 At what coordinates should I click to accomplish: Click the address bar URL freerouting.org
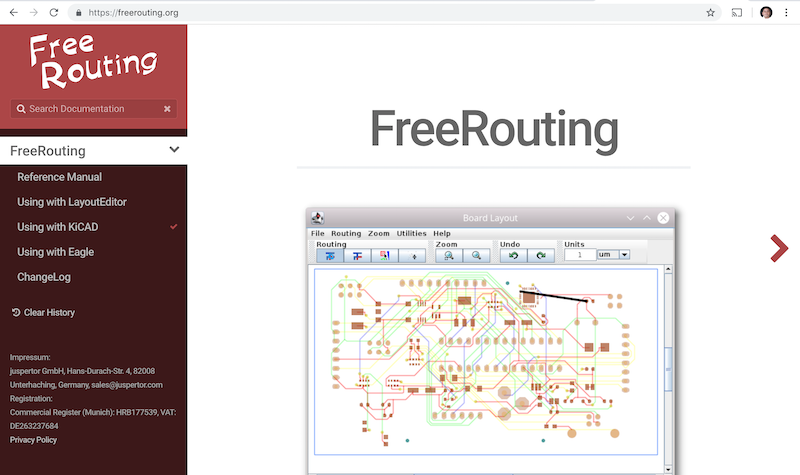coord(133,13)
